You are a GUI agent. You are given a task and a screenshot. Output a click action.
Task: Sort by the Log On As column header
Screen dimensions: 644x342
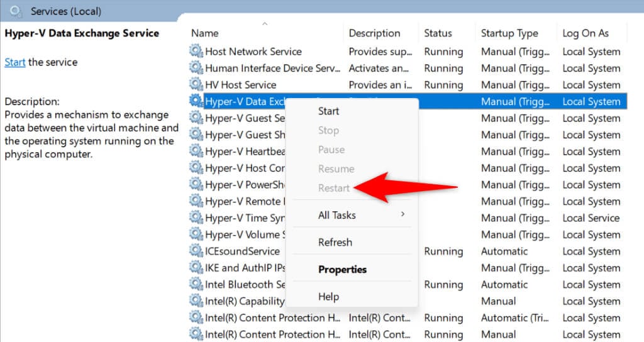point(586,33)
